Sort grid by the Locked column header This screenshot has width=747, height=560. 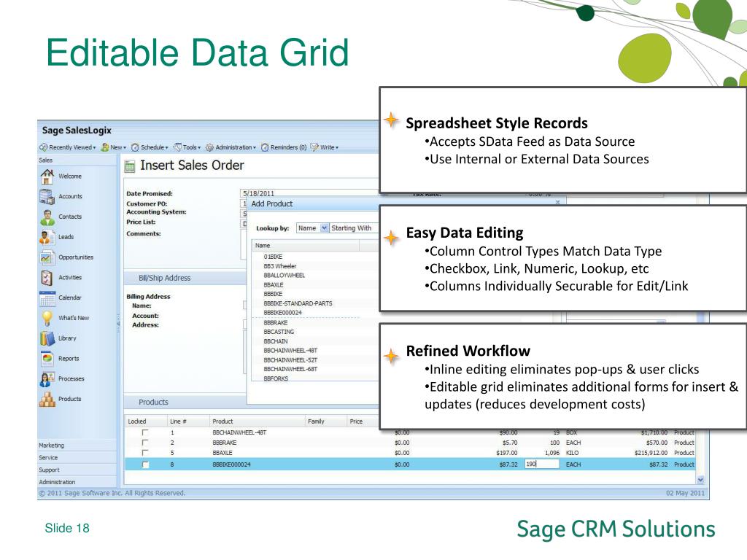(145, 421)
